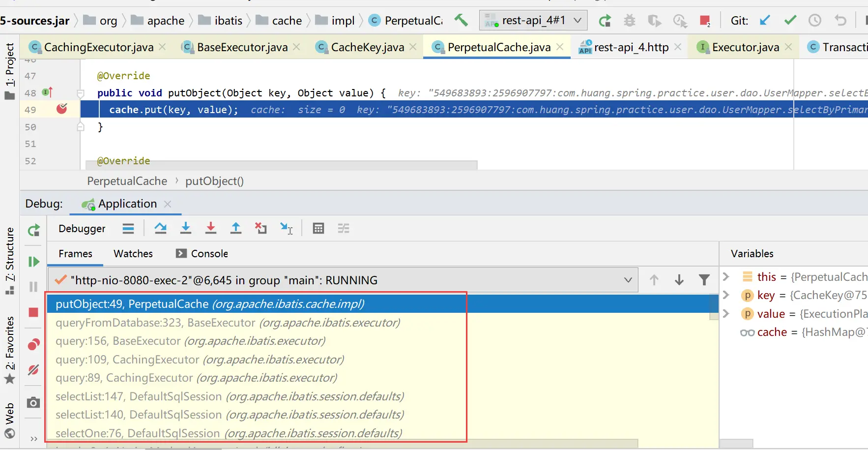Screen dimensions: 868x450
Task: Click the Debug bug icon in top toolbar
Action: click(630, 21)
